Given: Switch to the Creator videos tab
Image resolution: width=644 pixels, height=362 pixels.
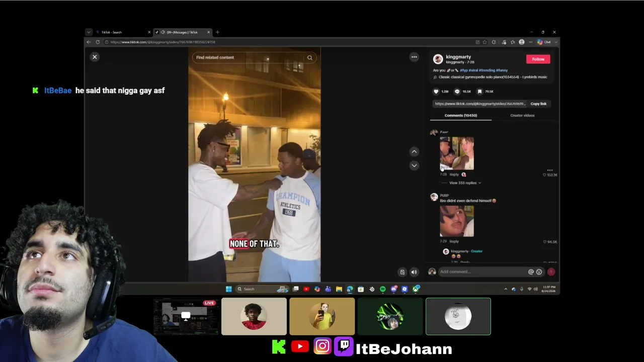Looking at the screenshot, I should click(522, 115).
